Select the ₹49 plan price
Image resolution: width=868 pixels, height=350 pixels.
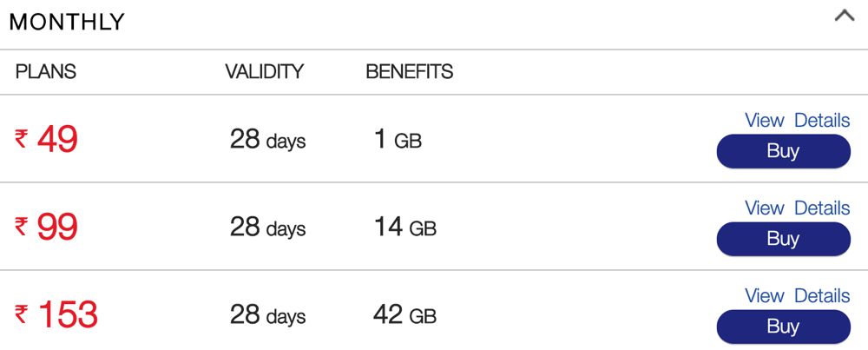[x=47, y=139]
